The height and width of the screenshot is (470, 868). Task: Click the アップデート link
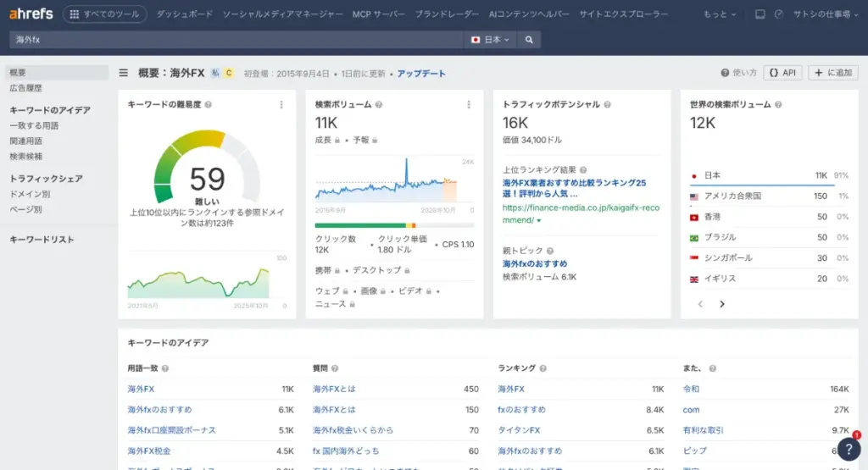pos(421,74)
